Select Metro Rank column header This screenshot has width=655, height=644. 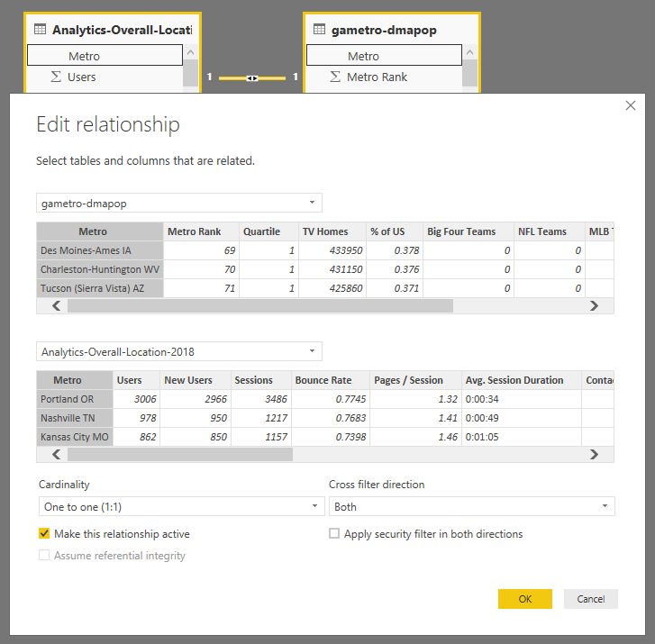[x=194, y=231]
